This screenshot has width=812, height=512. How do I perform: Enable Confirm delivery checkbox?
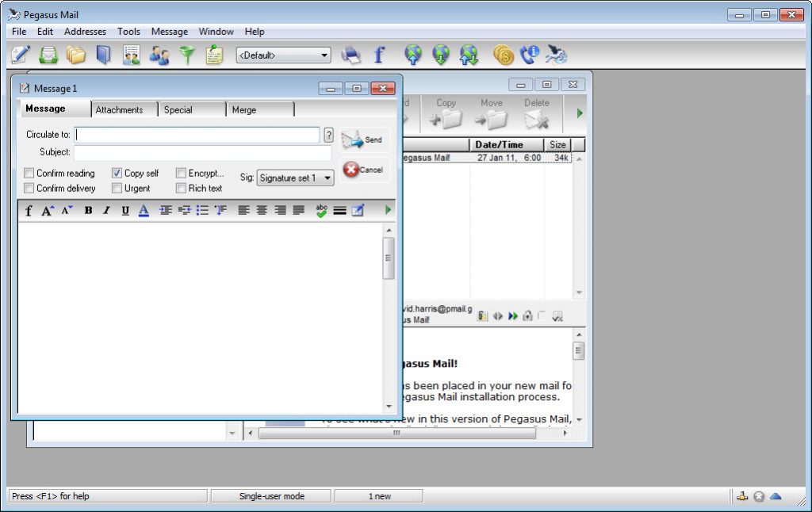point(29,188)
